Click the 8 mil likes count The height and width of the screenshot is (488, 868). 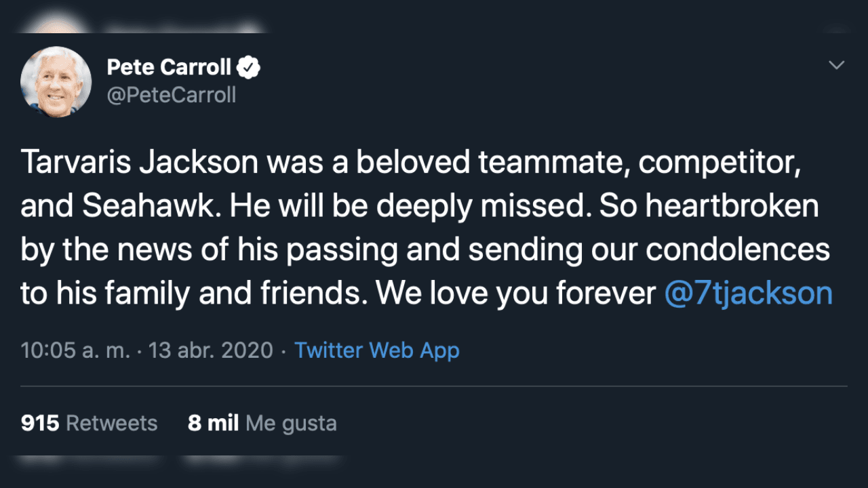(x=213, y=424)
